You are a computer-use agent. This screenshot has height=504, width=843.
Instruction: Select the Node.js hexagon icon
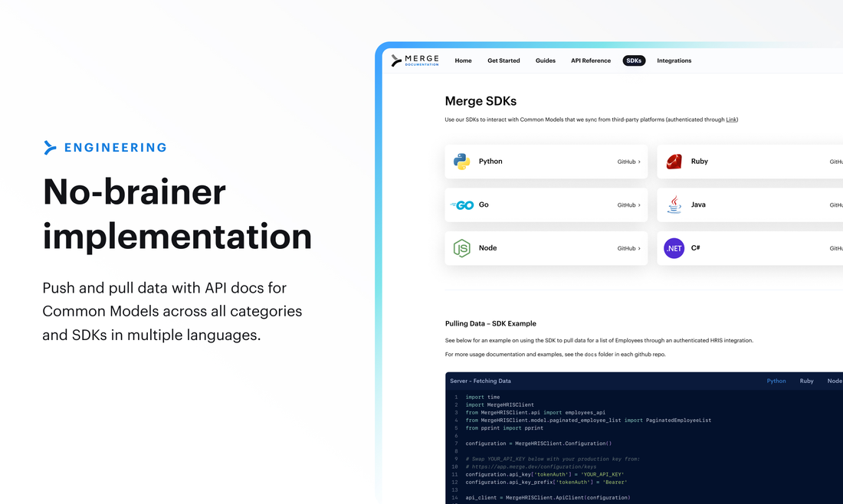click(x=463, y=248)
